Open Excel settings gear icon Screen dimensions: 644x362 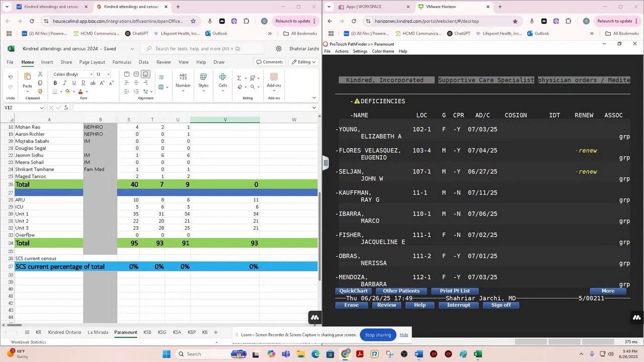coord(279,49)
